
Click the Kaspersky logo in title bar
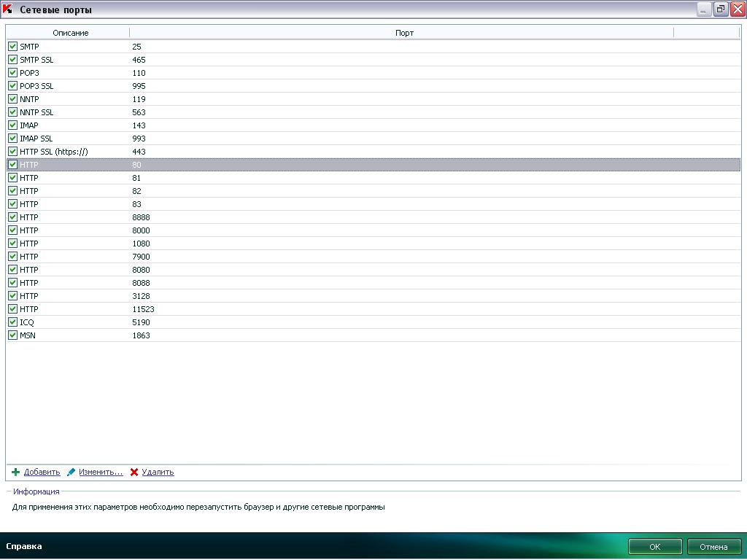pos(8,9)
